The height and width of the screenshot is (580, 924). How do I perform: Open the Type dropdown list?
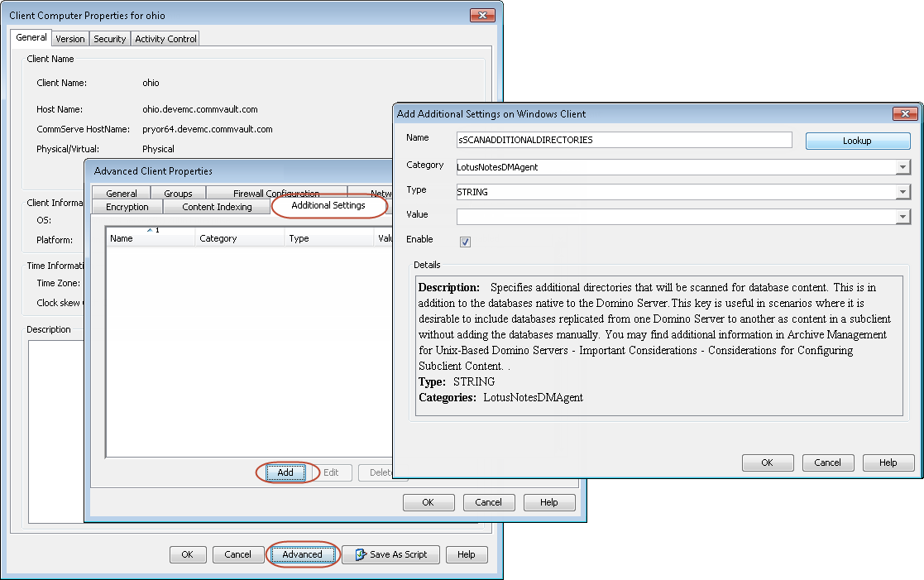tap(902, 192)
